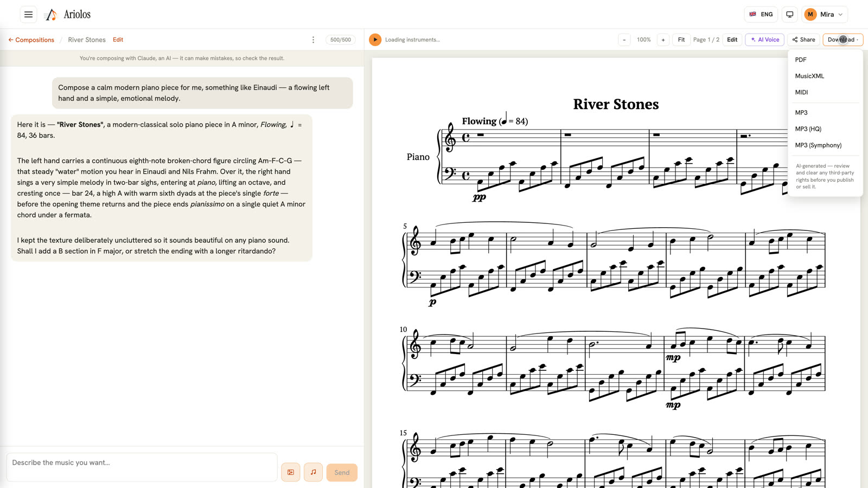This screenshot has width=868, height=488.
Task: Click the image attachment icon beside Send
Action: point(291,472)
